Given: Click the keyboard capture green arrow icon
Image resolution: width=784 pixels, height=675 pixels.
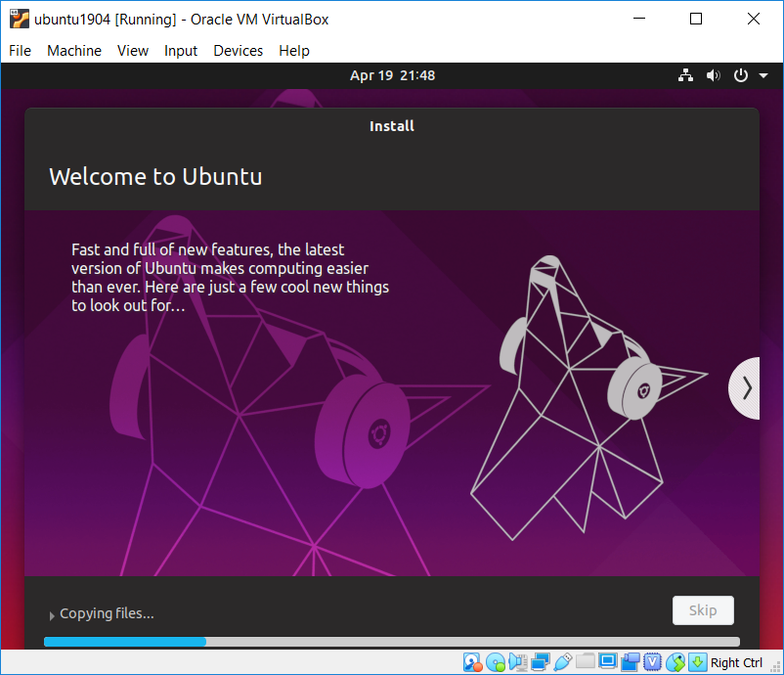Looking at the screenshot, I should [698, 662].
